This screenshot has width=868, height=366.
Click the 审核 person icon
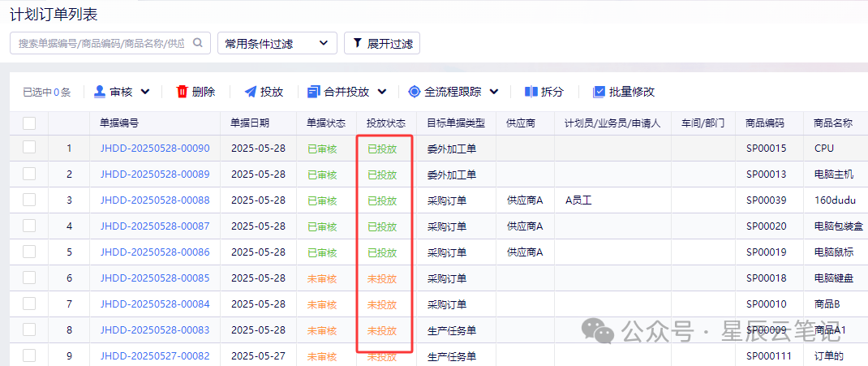[100, 92]
